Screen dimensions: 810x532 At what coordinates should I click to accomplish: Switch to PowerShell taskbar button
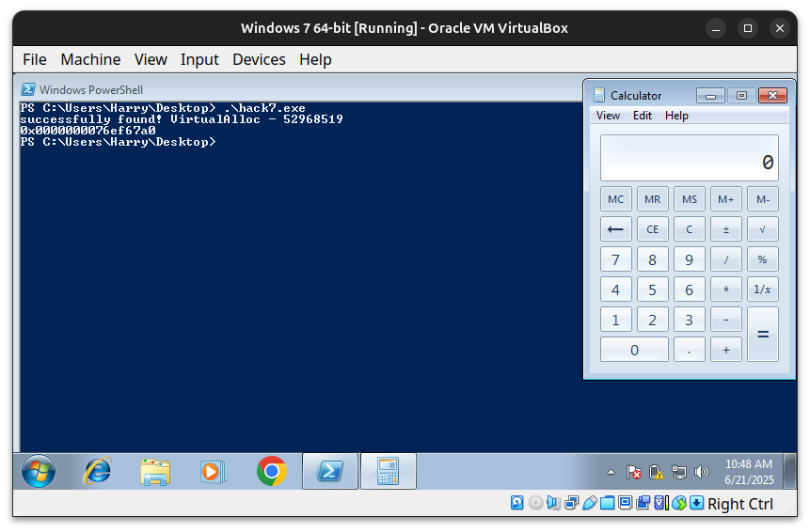click(330, 471)
